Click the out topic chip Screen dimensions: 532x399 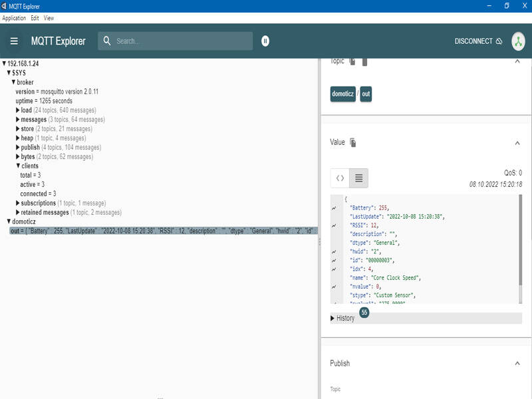tap(366, 94)
